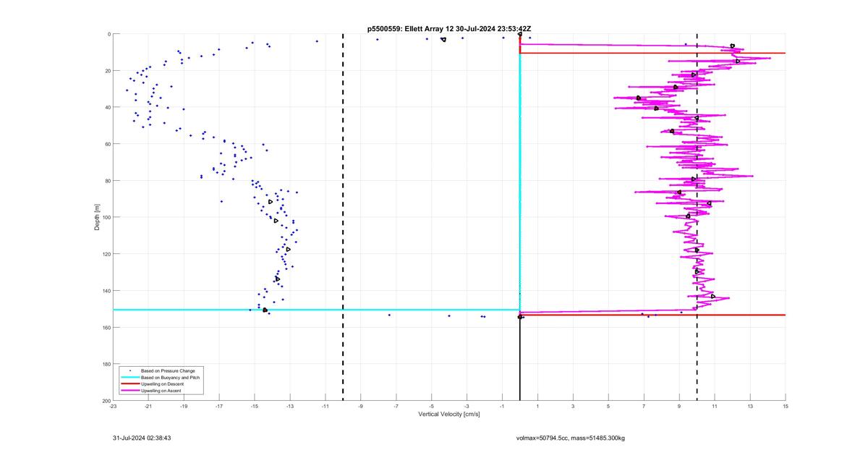Click the 40 tick label on depth axis
Viewport: 868px width, 450px height.
point(107,107)
